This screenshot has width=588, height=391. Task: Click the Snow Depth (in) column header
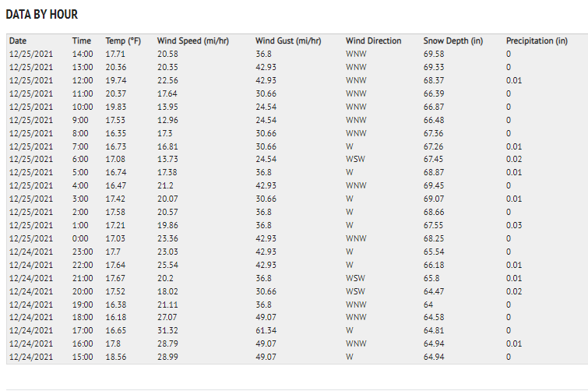pyautogui.click(x=453, y=41)
